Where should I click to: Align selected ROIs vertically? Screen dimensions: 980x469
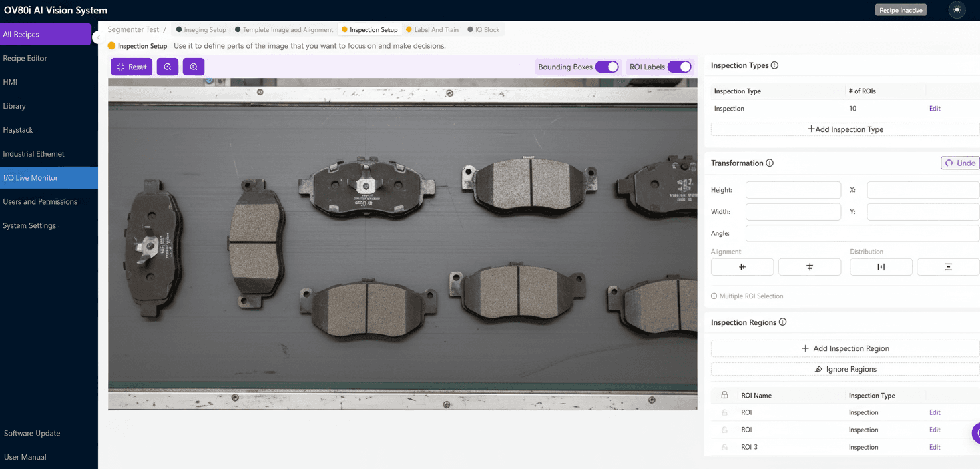pos(810,266)
